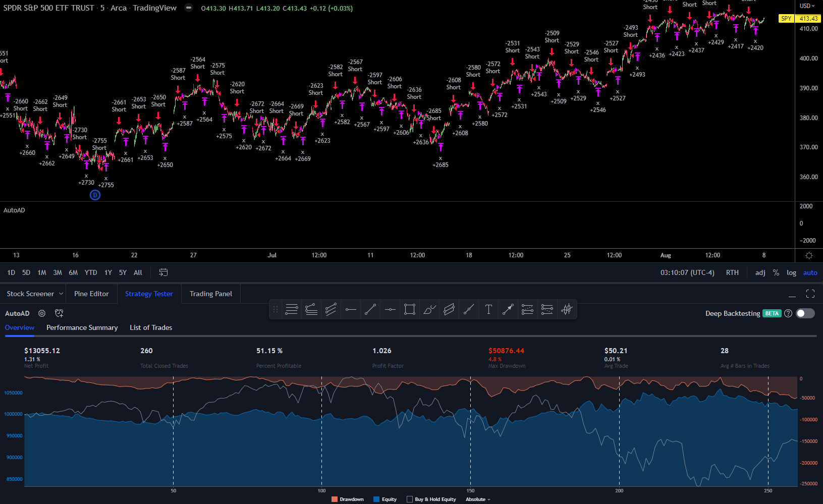Open Deep Backtesting help question mark

coord(788,313)
